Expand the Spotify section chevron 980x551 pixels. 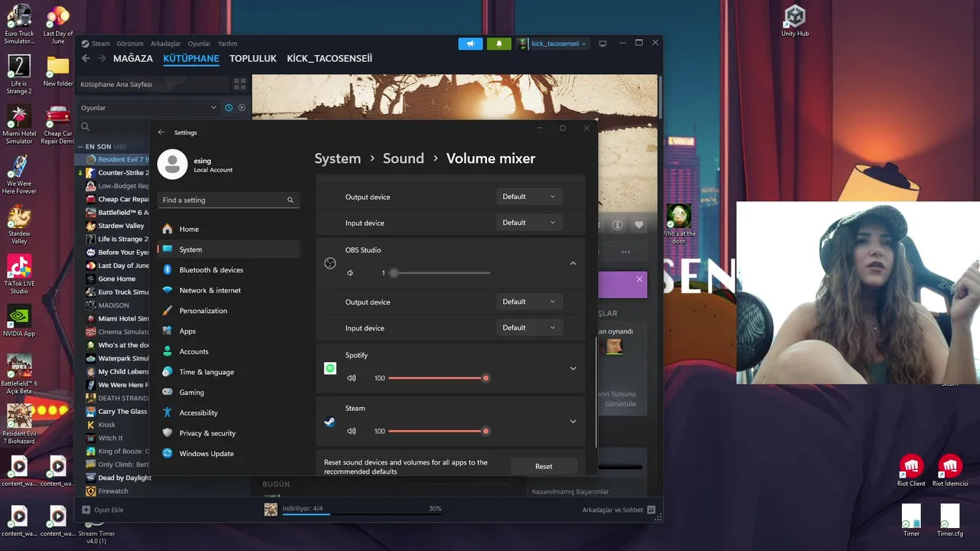[x=573, y=368]
